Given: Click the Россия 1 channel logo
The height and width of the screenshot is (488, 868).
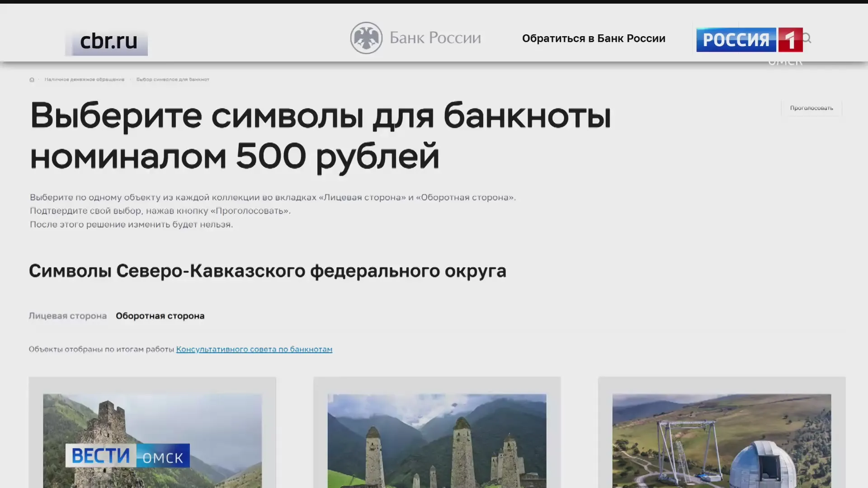Looking at the screenshot, I should point(749,40).
